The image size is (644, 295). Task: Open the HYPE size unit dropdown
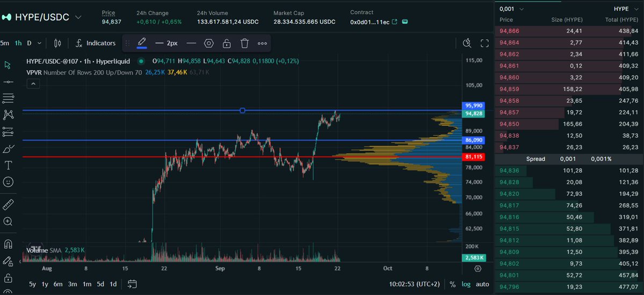click(626, 9)
